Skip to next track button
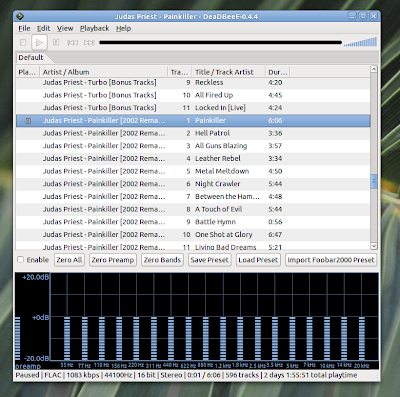The height and width of the screenshot is (397, 400). [x=89, y=42]
